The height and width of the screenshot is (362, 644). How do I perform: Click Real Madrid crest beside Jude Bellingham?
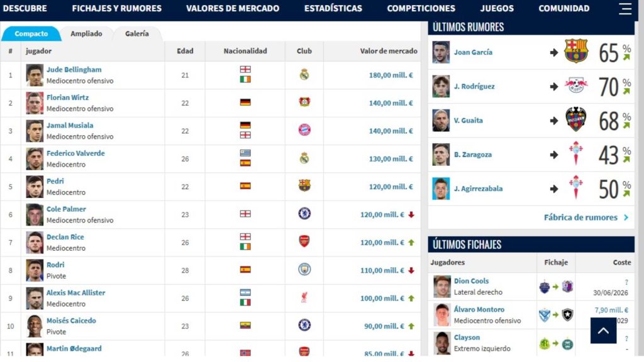(304, 75)
